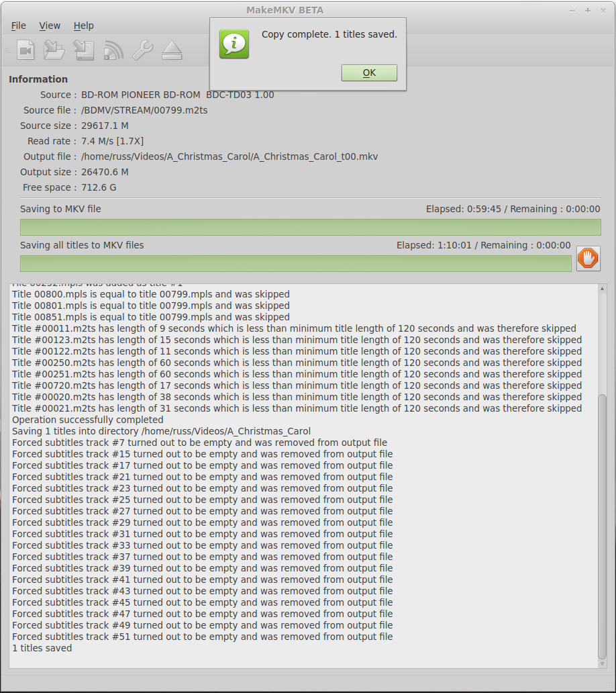Click the 'Saving 1 titles into directory' log line

[161, 431]
